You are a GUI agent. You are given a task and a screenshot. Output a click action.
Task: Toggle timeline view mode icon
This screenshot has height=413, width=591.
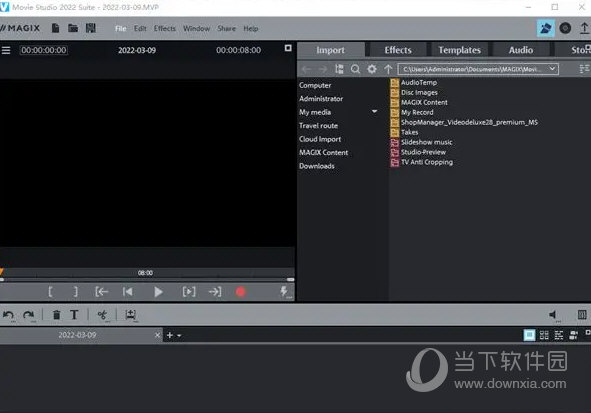pyautogui.click(x=559, y=335)
